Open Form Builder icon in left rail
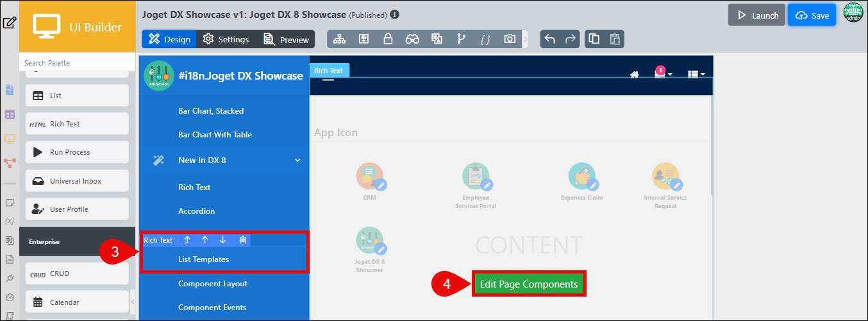Viewport: 868px width, 321px height. click(10, 90)
